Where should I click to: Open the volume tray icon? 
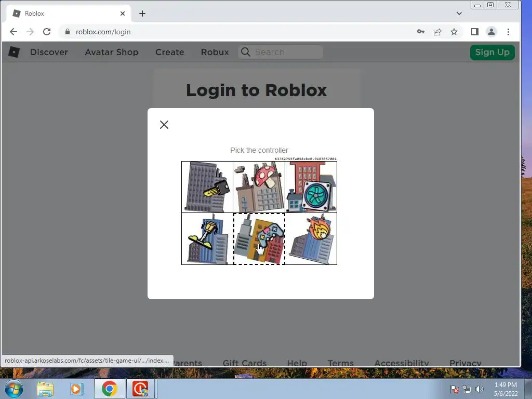point(479,389)
